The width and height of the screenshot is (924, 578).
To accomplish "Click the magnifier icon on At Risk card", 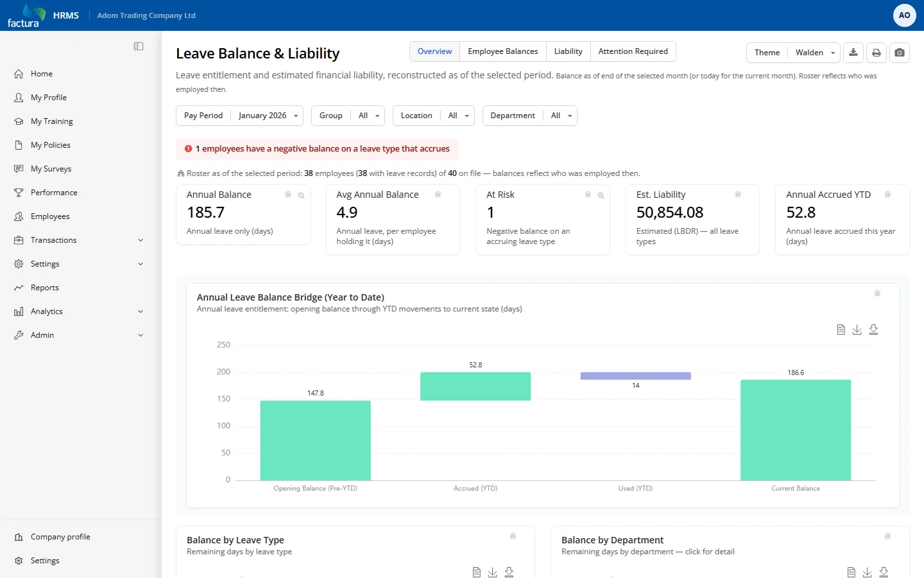I will coord(601,195).
